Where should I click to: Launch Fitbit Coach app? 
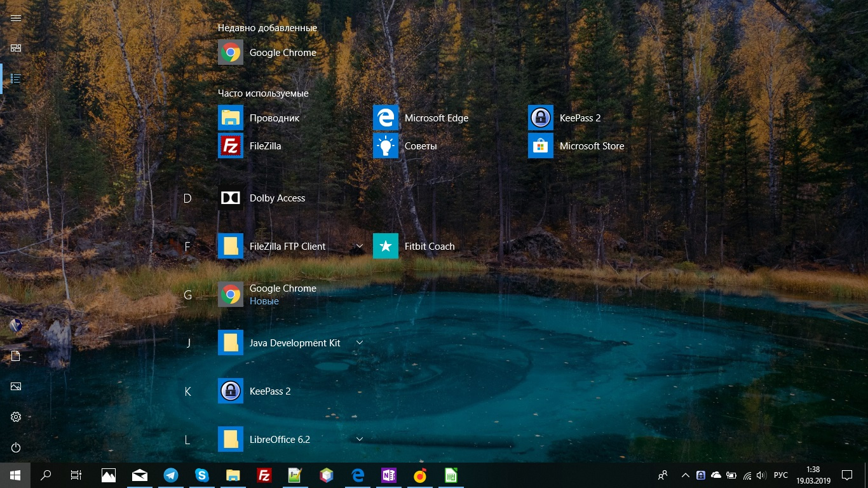pyautogui.click(x=414, y=246)
